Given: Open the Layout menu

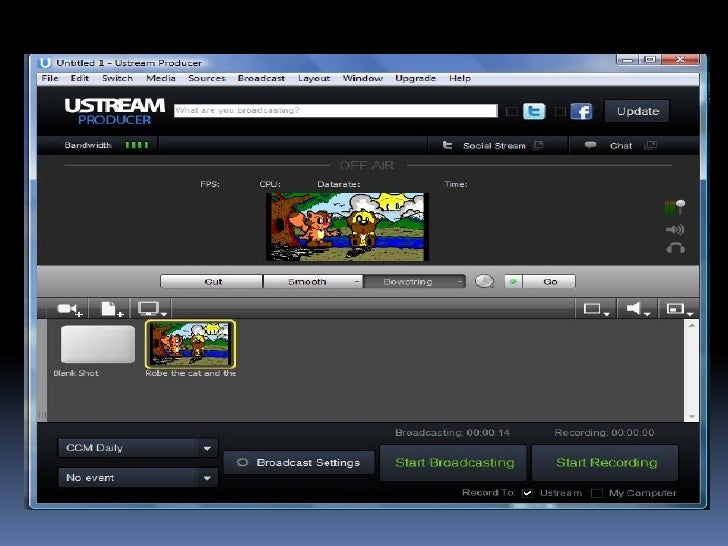Looking at the screenshot, I should pyautogui.click(x=314, y=78).
